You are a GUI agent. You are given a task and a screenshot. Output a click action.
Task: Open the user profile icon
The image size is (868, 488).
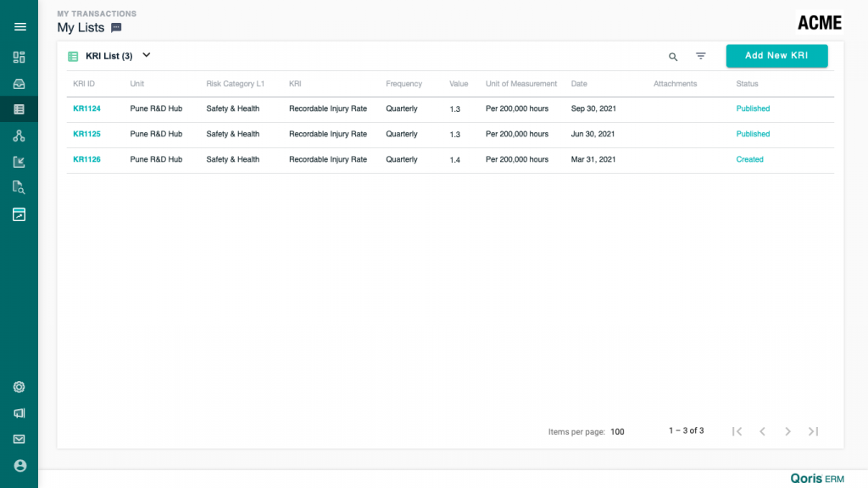[20, 465]
